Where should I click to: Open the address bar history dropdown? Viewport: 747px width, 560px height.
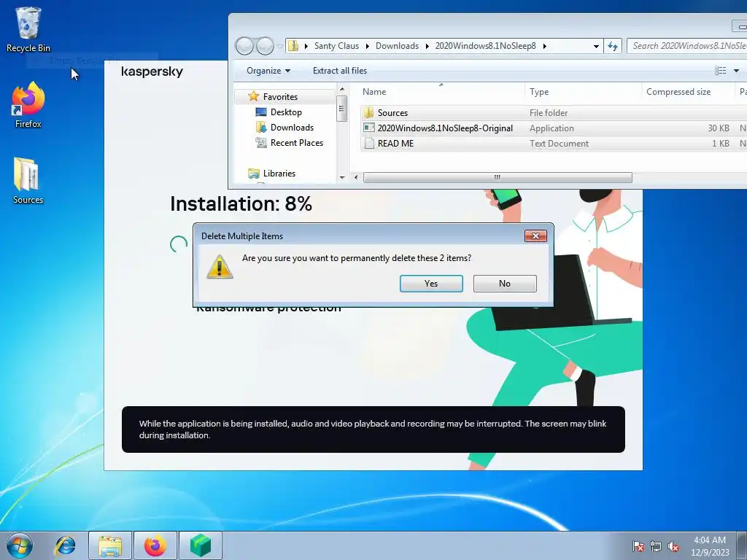(596, 46)
